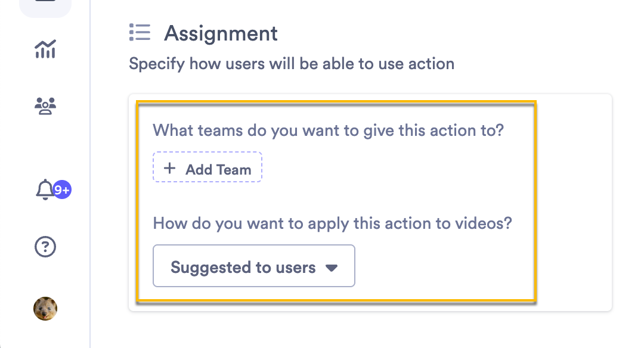Image resolution: width=644 pixels, height=348 pixels.
Task: Click the teams assignment question text
Action: pos(329,130)
